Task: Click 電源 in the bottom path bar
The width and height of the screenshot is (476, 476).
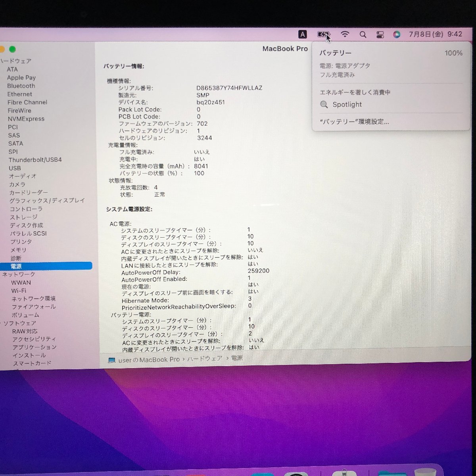Action: tap(237, 358)
